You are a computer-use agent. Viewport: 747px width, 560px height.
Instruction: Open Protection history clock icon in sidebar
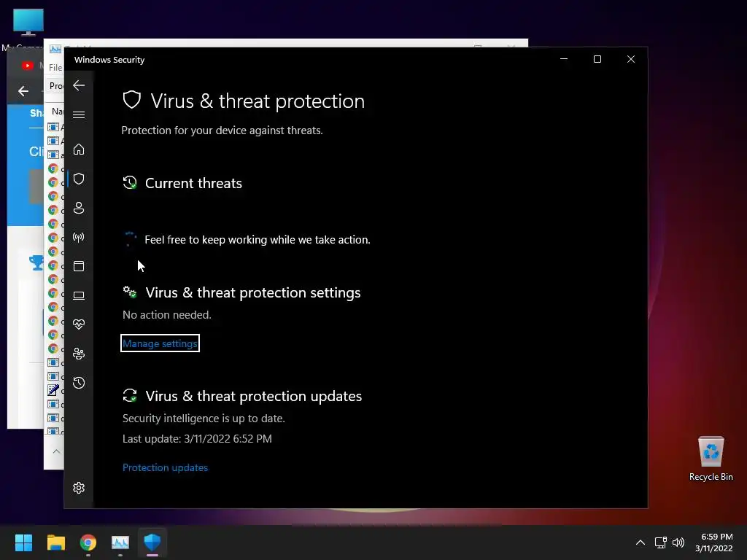[x=79, y=383]
